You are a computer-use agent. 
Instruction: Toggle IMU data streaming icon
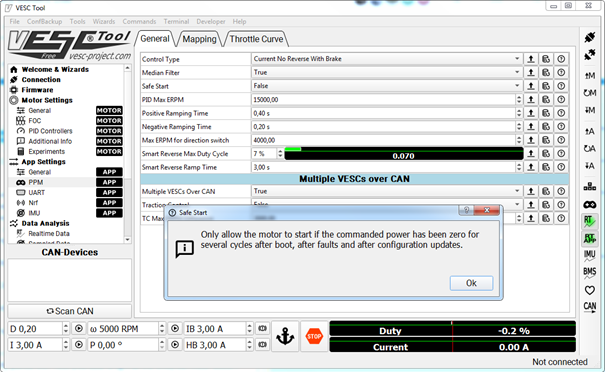point(590,255)
